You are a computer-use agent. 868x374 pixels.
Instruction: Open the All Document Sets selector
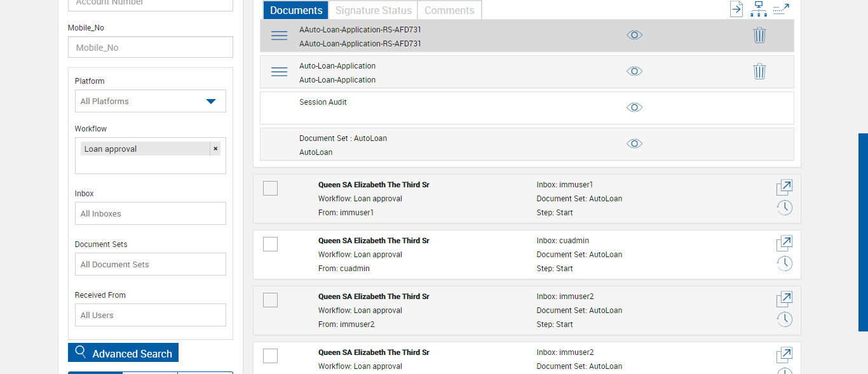[151, 265]
